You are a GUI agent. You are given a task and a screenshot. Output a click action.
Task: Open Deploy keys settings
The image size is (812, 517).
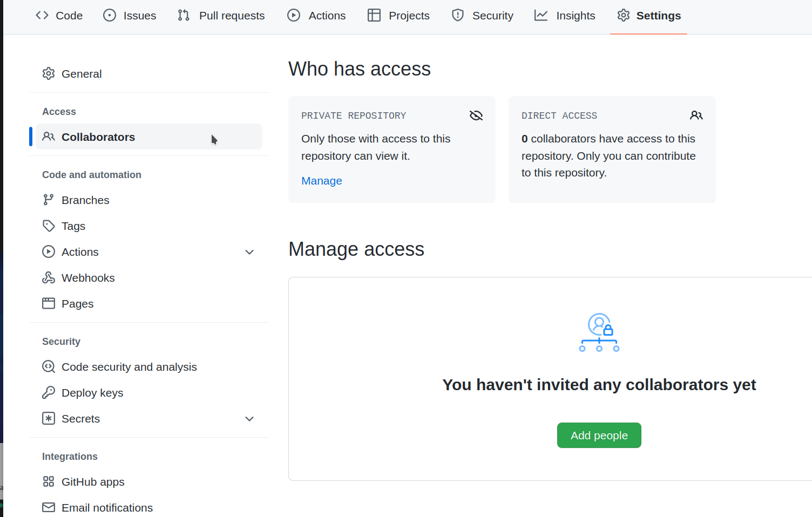click(149, 392)
